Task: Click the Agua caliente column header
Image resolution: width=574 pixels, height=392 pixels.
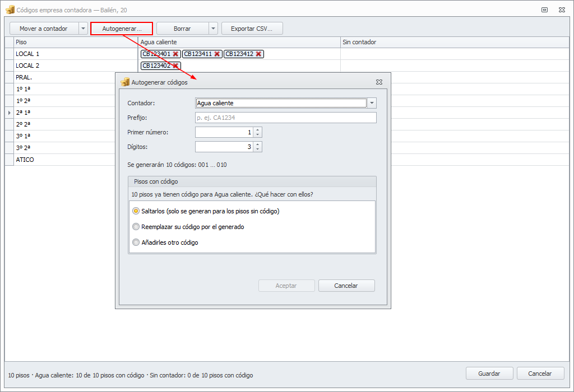Action: (x=239, y=42)
